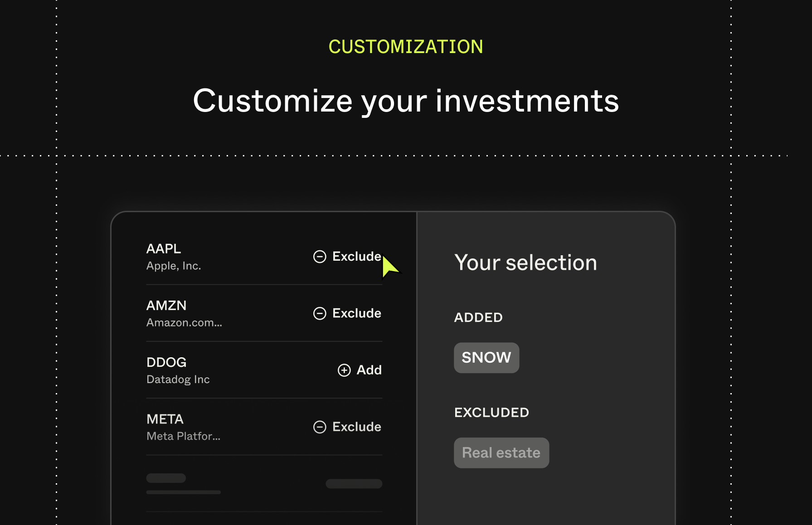Viewport: 812px width, 525px height.
Task: Click the EXCLUDED section label
Action: 491,413
